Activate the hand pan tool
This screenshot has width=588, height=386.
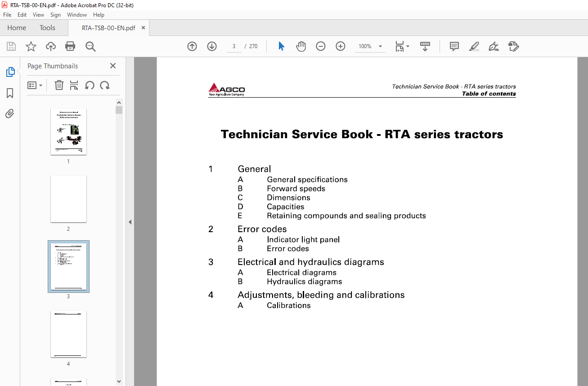click(301, 46)
